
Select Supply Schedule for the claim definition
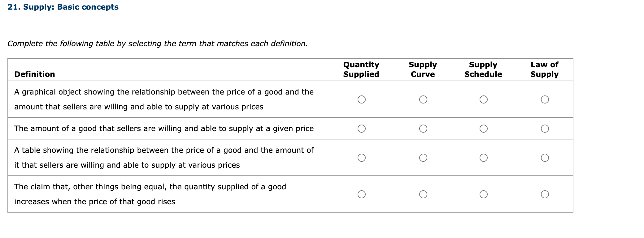click(484, 194)
